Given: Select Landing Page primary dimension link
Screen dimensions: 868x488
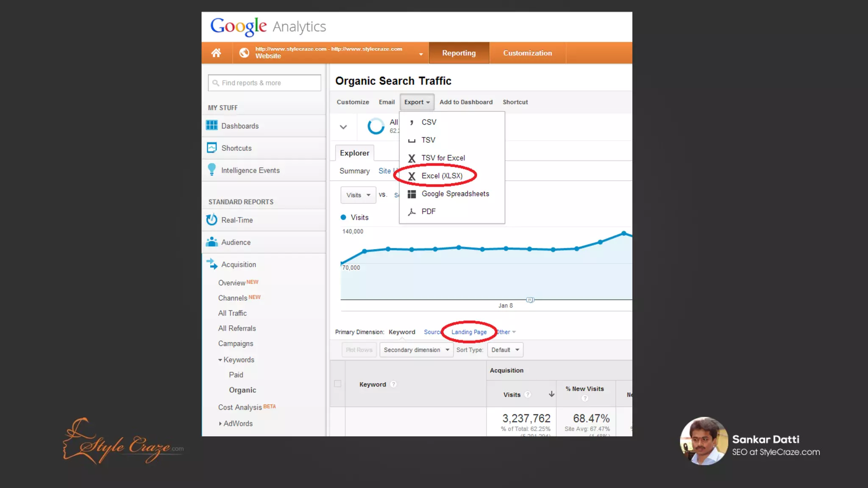Looking at the screenshot, I should (x=469, y=332).
